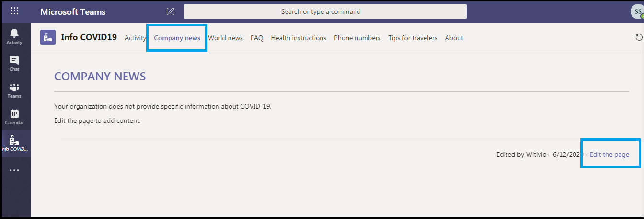Open Chat in the left sidebar
The height and width of the screenshot is (219, 644).
[14, 63]
